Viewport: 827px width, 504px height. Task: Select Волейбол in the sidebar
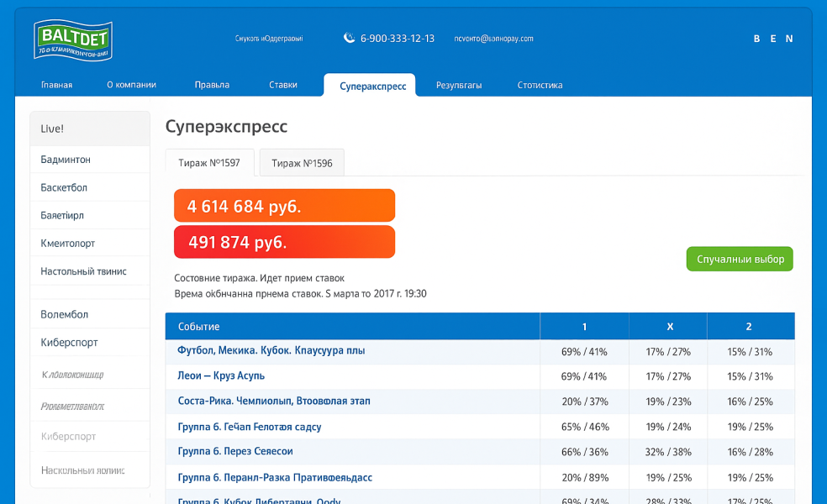tap(90, 314)
